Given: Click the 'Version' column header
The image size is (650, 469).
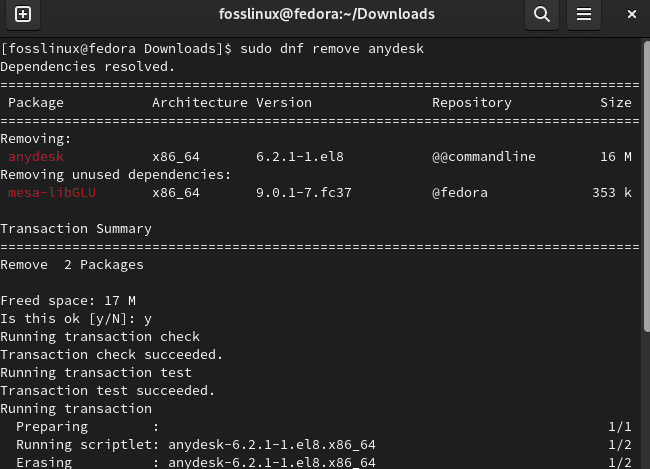Looking at the screenshot, I should 284,103.
